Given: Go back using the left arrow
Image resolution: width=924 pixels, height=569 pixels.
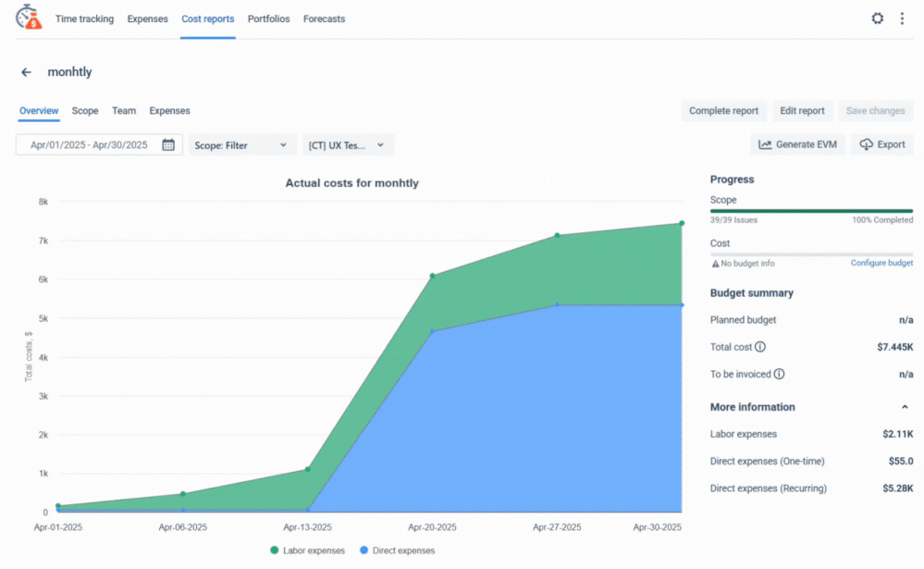Looking at the screenshot, I should 27,72.
